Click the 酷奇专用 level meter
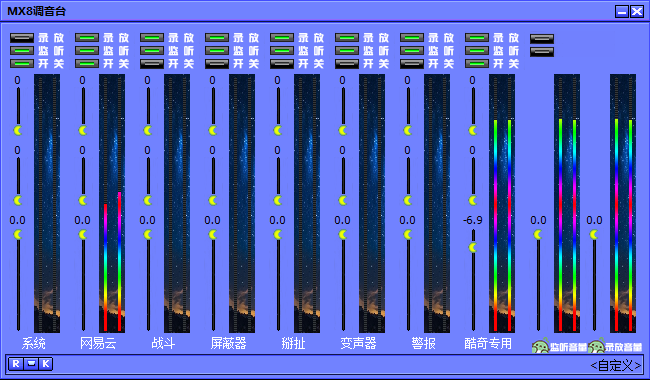 502,203
